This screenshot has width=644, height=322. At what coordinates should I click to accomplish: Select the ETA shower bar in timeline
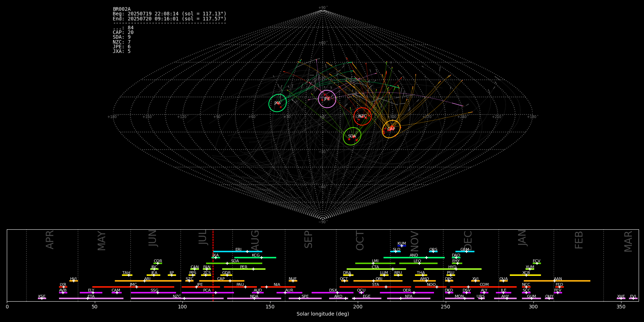tap(91, 298)
